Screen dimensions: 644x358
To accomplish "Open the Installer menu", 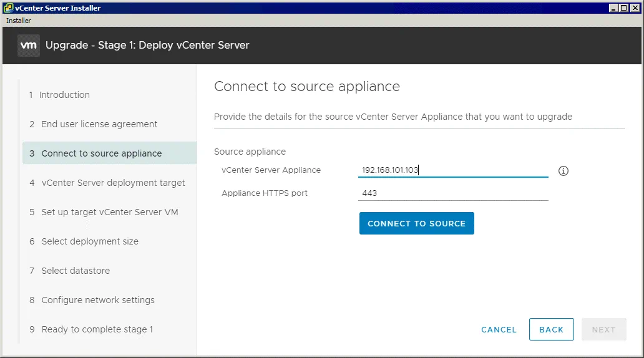I will pos(19,21).
